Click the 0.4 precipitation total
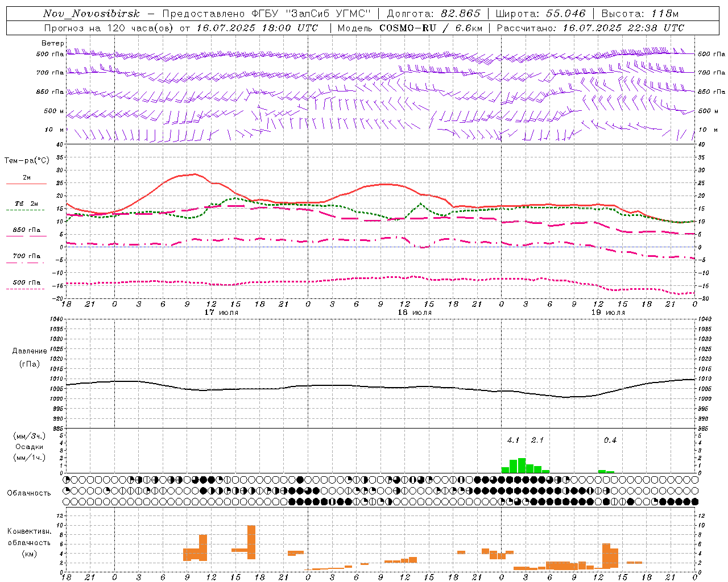Viewport: 728px width, 582px height. pos(610,440)
